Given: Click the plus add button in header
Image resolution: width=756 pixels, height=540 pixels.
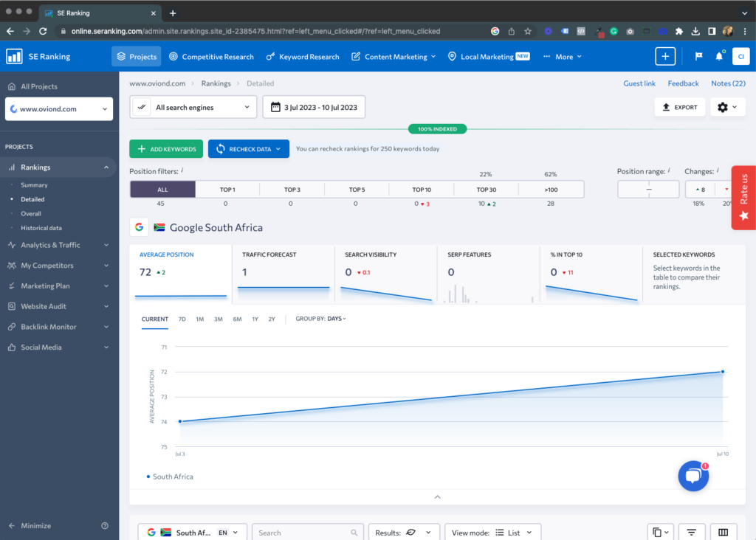Looking at the screenshot, I should click(x=665, y=56).
